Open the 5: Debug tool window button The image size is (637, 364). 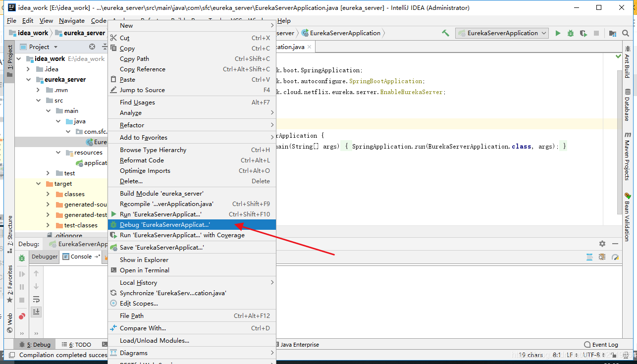(35, 345)
